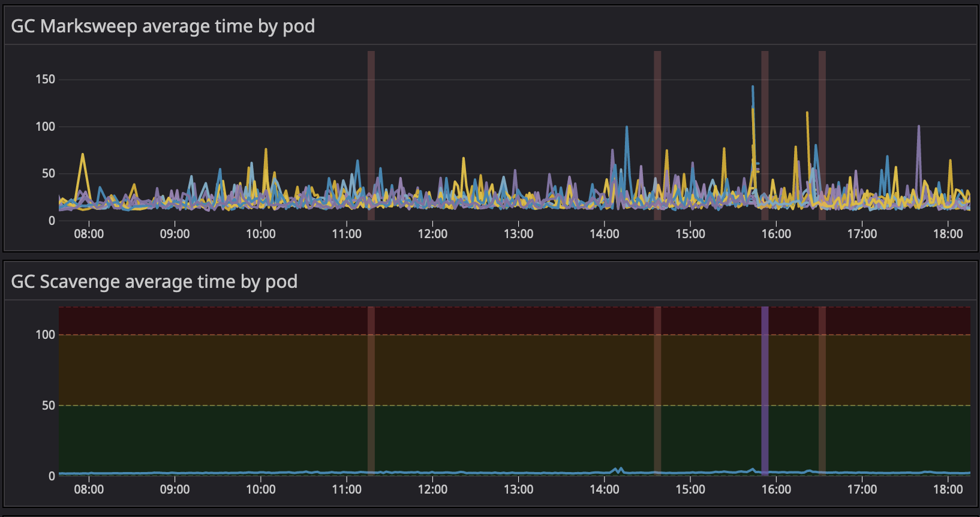This screenshot has width=980, height=517.
Task: Open GC Scavenge average time panel title
Action: (154, 282)
